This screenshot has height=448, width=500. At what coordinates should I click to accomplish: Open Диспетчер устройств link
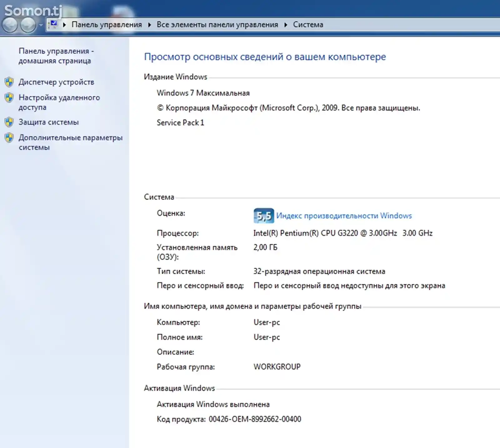(x=56, y=82)
